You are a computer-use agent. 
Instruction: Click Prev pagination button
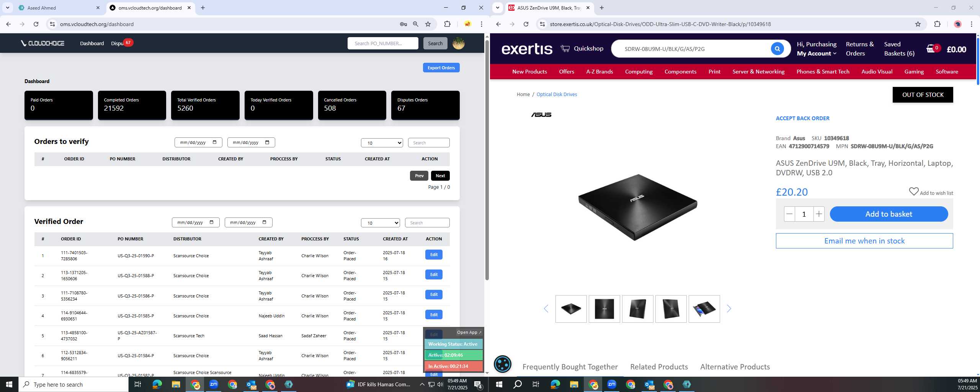coord(419,176)
